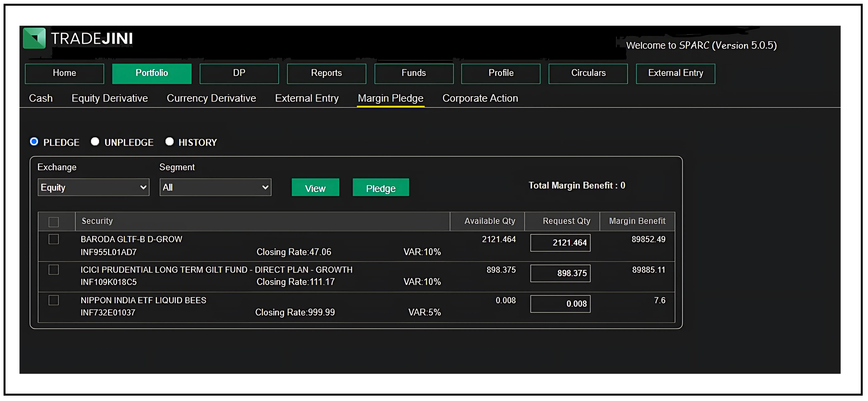Click the ISIN code INF955L01AD7
The image size is (868, 401).
pyautogui.click(x=108, y=252)
